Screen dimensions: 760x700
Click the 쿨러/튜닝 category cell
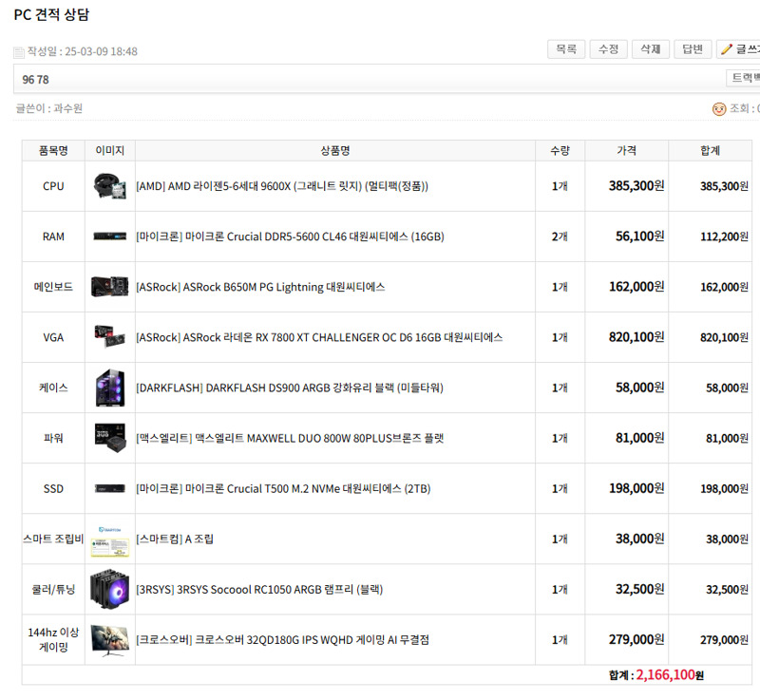tap(53, 590)
